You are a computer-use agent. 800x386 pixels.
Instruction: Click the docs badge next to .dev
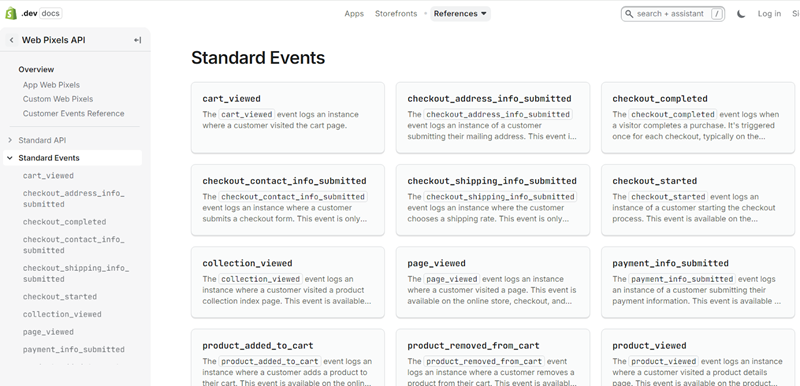click(51, 13)
